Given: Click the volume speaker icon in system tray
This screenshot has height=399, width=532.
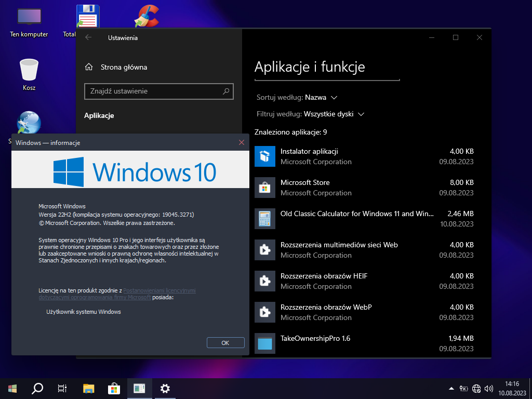Looking at the screenshot, I should pyautogui.click(x=488, y=388).
